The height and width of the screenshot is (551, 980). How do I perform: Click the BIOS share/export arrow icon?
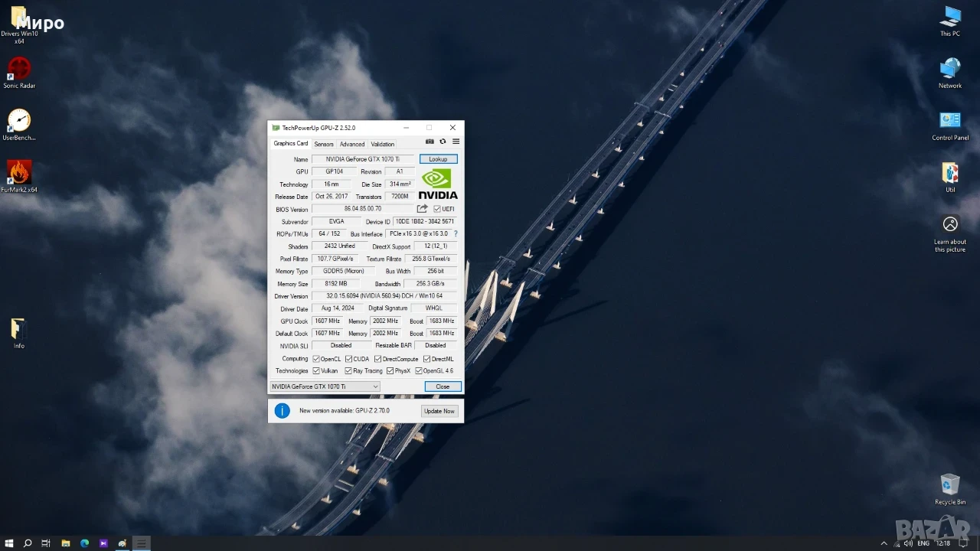click(x=422, y=209)
